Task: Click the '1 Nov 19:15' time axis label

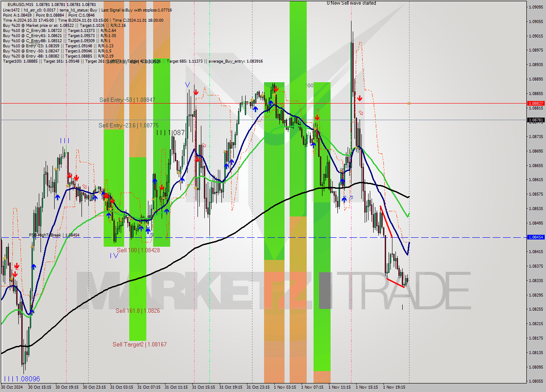Action: (x=395, y=387)
